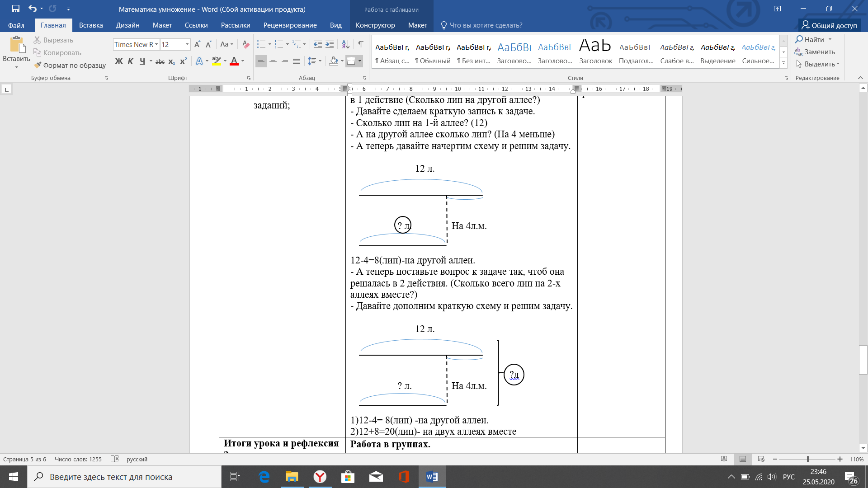Click the zoom slider in the status bar
Image resolution: width=868 pixels, height=488 pixels.
[808, 459]
